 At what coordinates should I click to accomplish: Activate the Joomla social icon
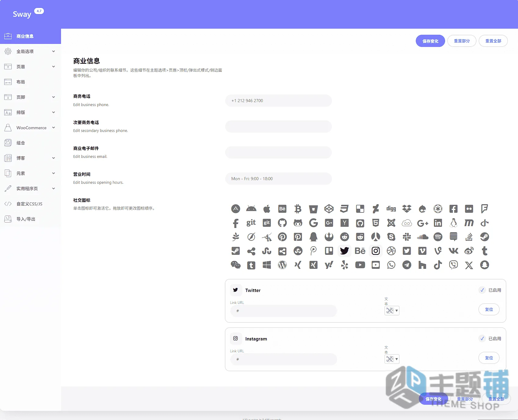pos(391,223)
